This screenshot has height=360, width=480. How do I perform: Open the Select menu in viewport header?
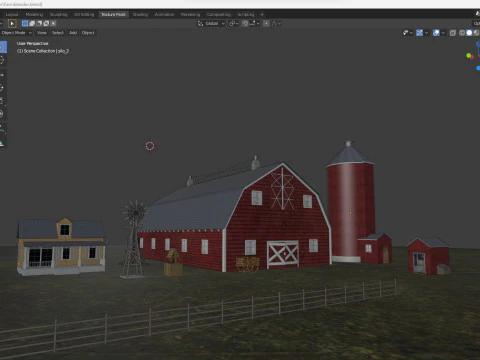coord(58,33)
